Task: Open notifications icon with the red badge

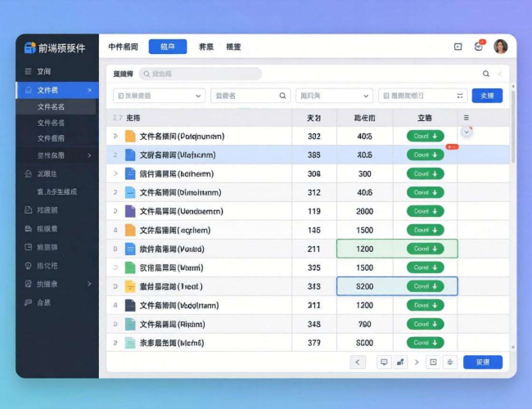Action: click(x=479, y=46)
